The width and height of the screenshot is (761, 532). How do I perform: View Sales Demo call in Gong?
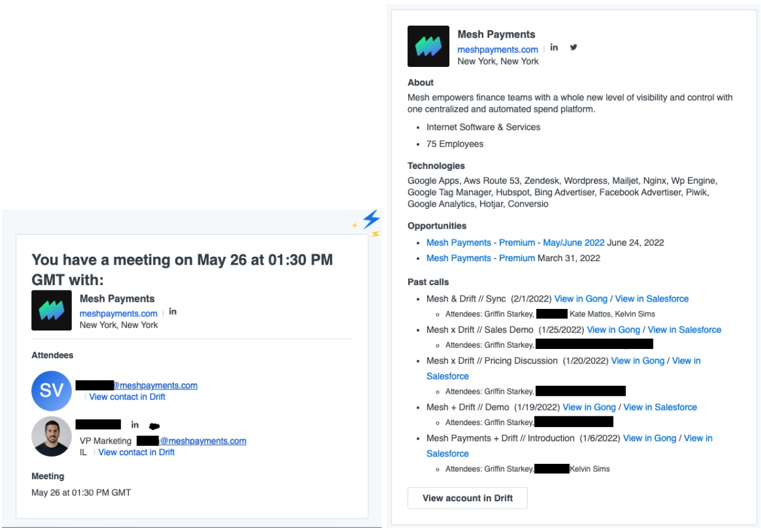[x=613, y=330]
